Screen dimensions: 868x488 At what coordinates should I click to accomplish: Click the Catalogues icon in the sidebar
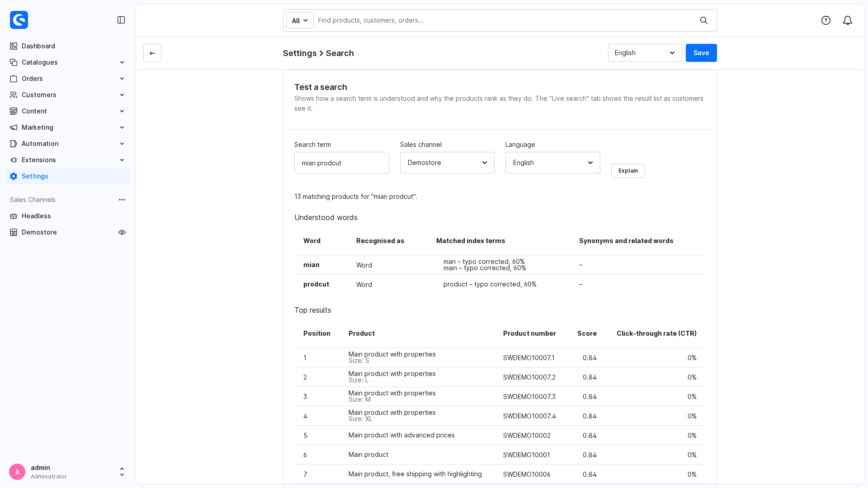pos(14,62)
